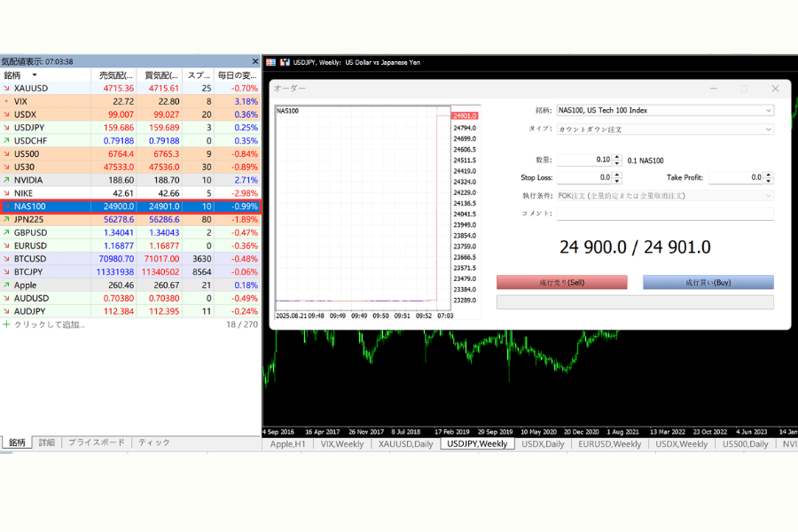
Task: Increase volume with the 数量 stepper arrow
Action: coord(616,157)
